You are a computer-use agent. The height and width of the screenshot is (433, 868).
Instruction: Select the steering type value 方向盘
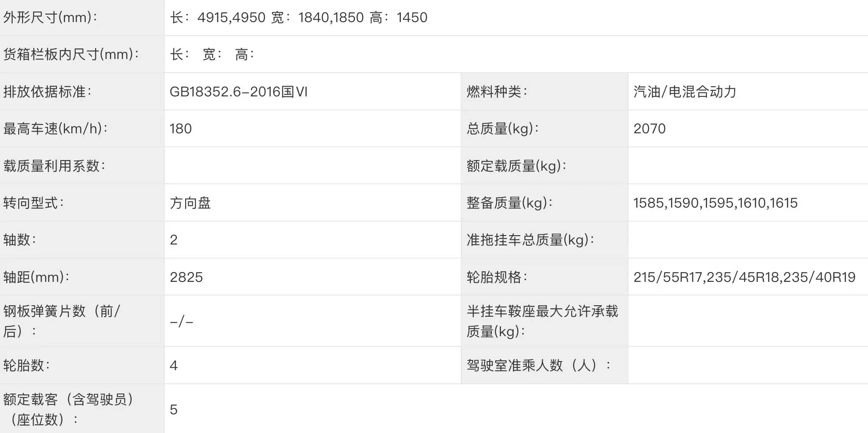tap(190, 203)
